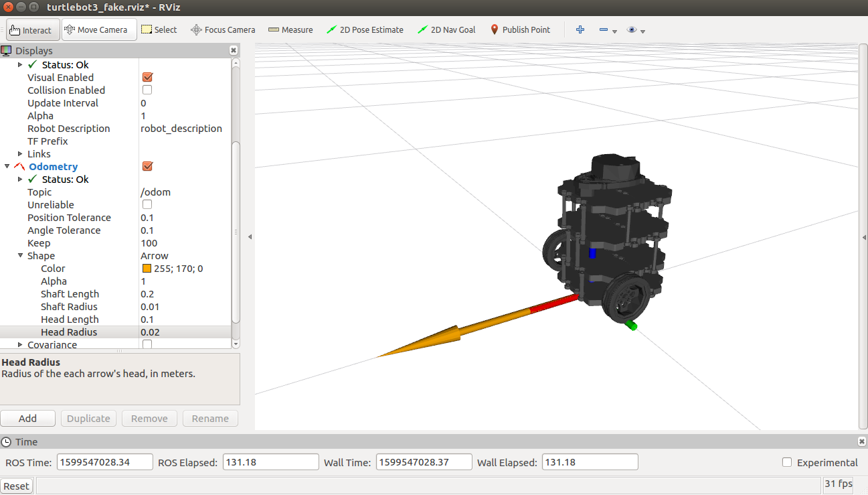Click the Rename button
The image size is (868, 495).
(210, 419)
